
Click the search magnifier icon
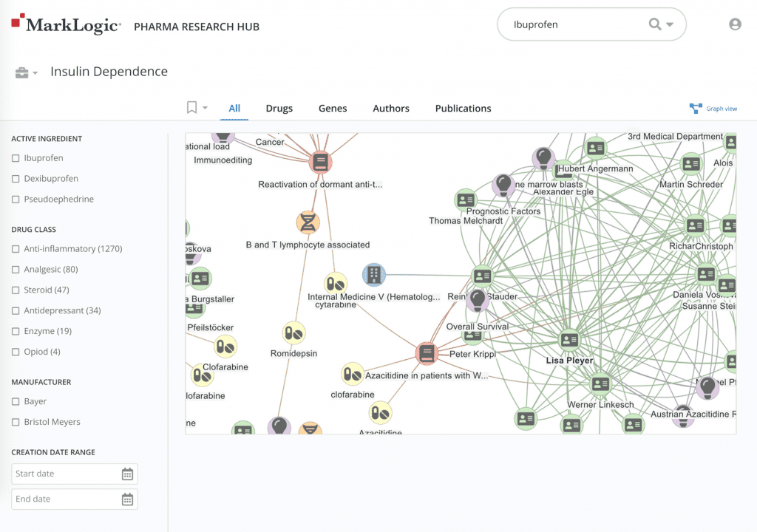[655, 24]
